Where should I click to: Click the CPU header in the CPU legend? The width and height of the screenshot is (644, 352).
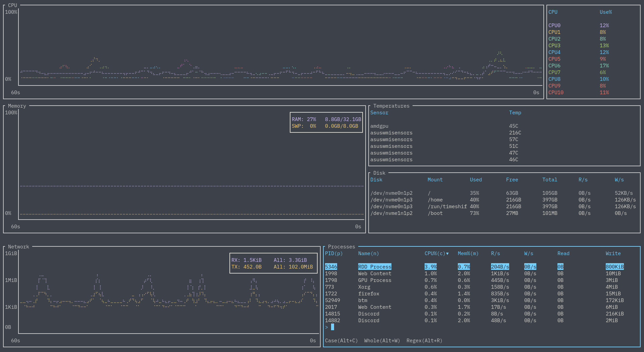click(553, 12)
